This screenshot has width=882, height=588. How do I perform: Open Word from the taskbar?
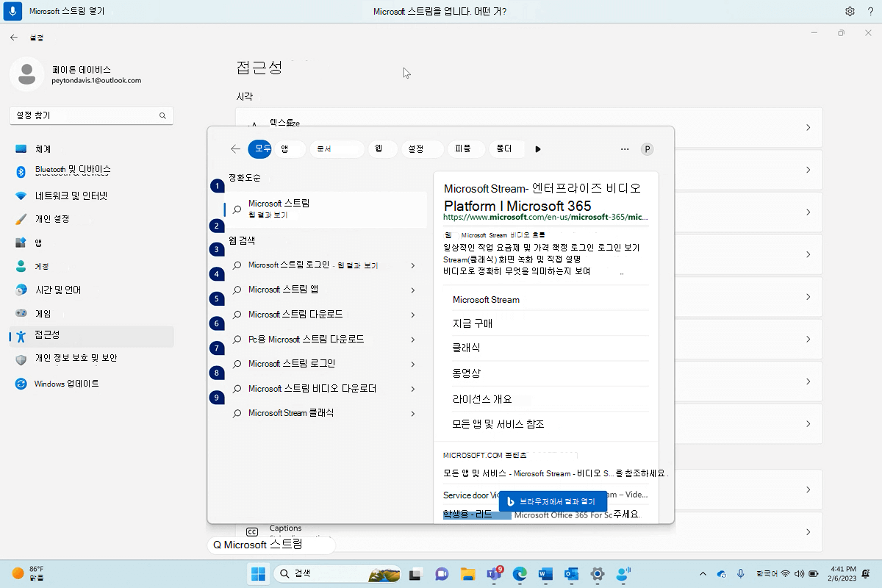tap(545, 574)
